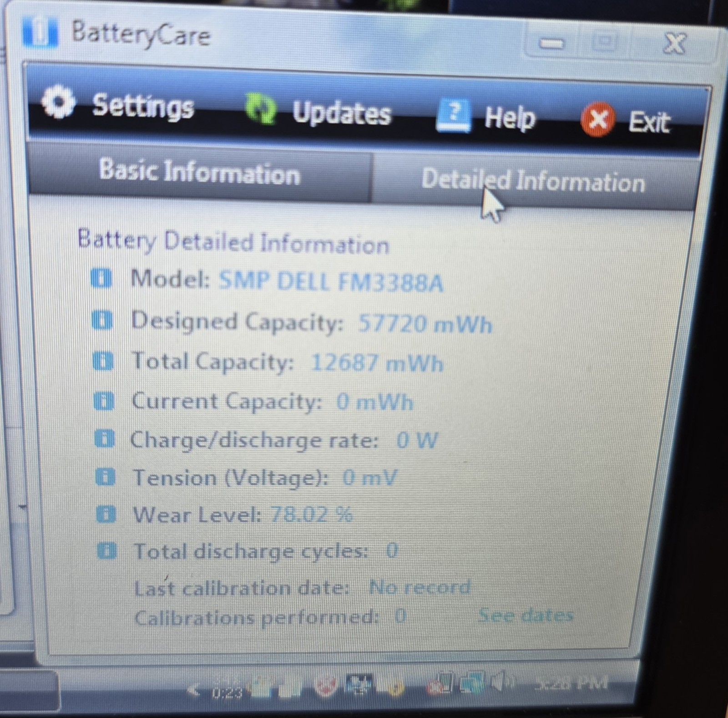Switch to Detailed Information tab
Viewport: 728px width, 718px height.
pyautogui.click(x=533, y=181)
